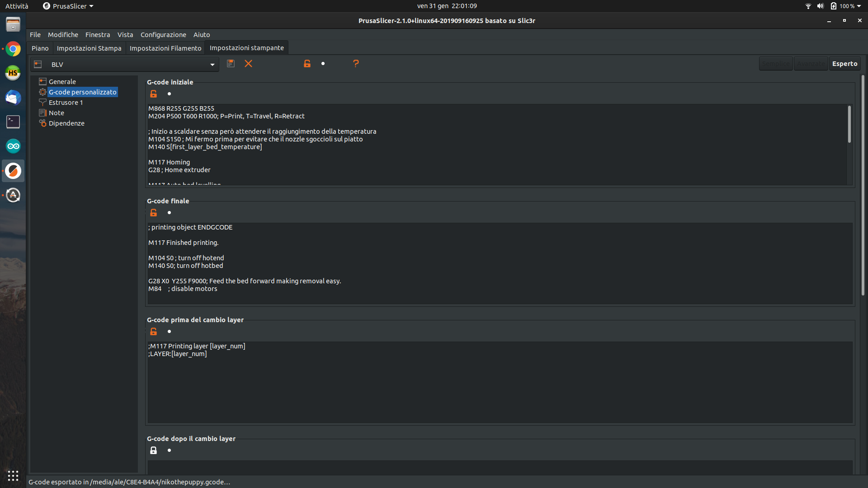Select Esperto mode
The width and height of the screenshot is (868, 488).
click(x=844, y=63)
